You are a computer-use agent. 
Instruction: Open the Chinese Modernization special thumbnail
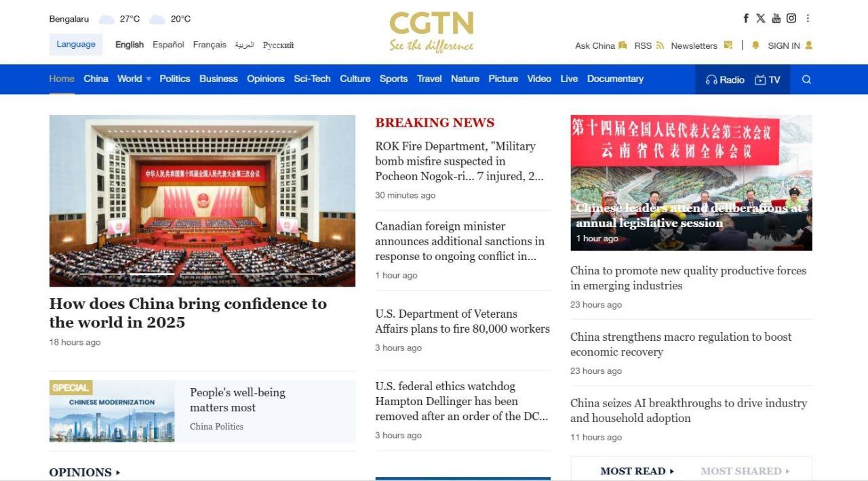tap(112, 411)
